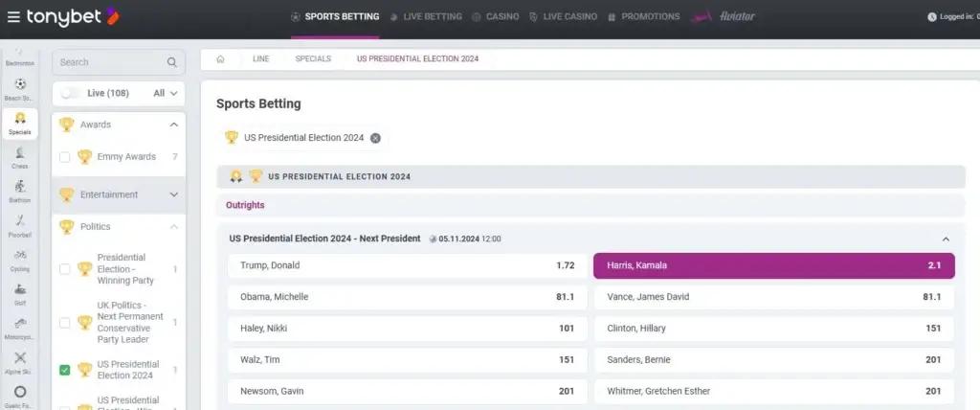The image size is (980, 410).
Task: Select Golf sport icon
Action: click(20, 294)
